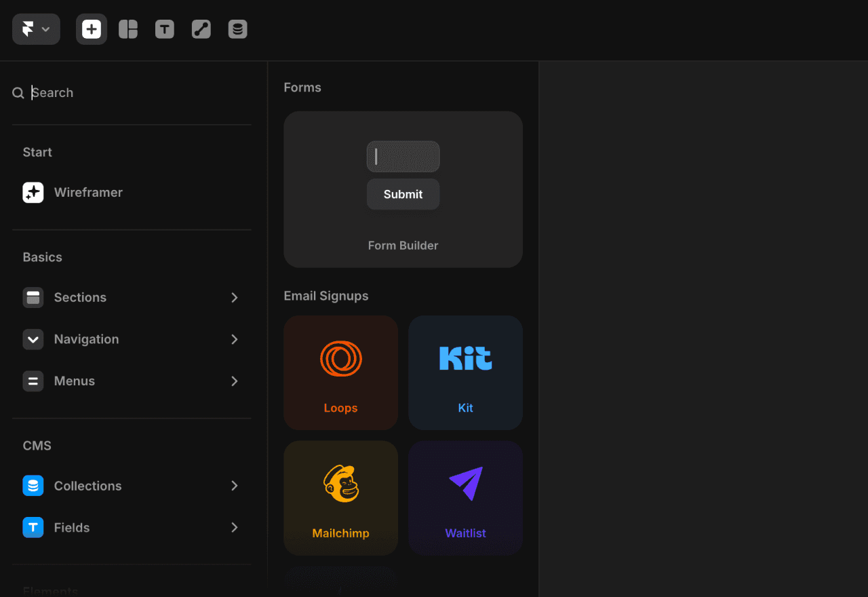
Task: Click the blue Fields icon
Action: (33, 528)
